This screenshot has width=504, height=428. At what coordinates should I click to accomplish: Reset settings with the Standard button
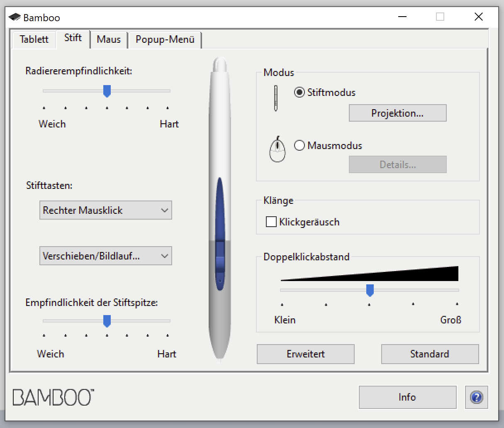(x=429, y=354)
